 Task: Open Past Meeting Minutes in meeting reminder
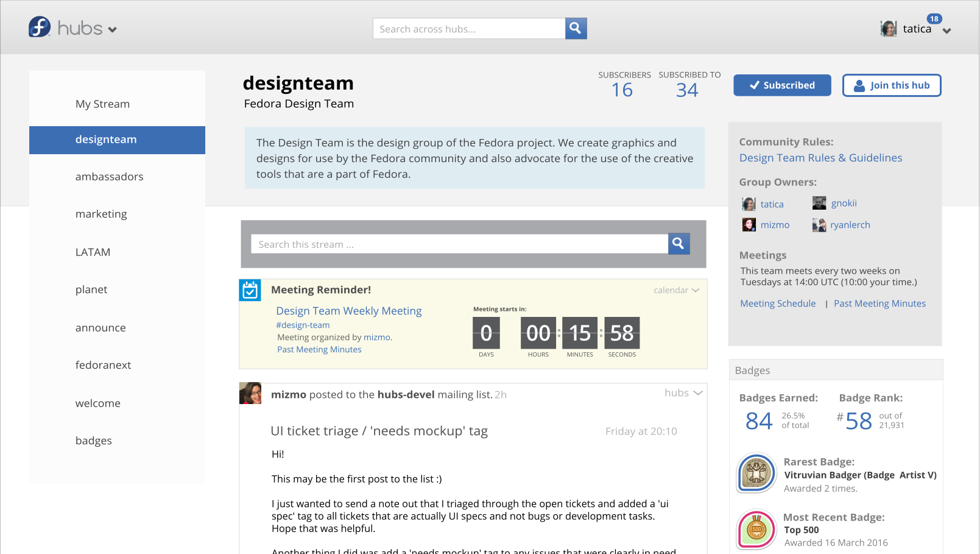(319, 349)
